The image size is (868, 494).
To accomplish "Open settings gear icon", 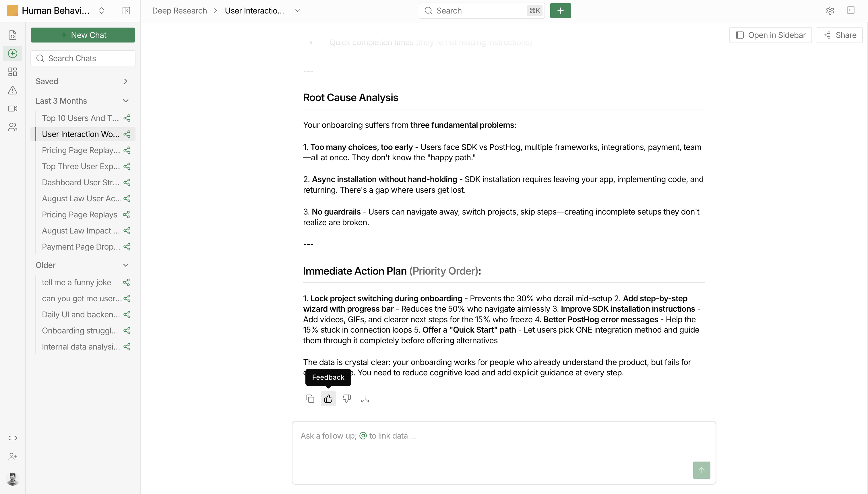I will pyautogui.click(x=830, y=11).
